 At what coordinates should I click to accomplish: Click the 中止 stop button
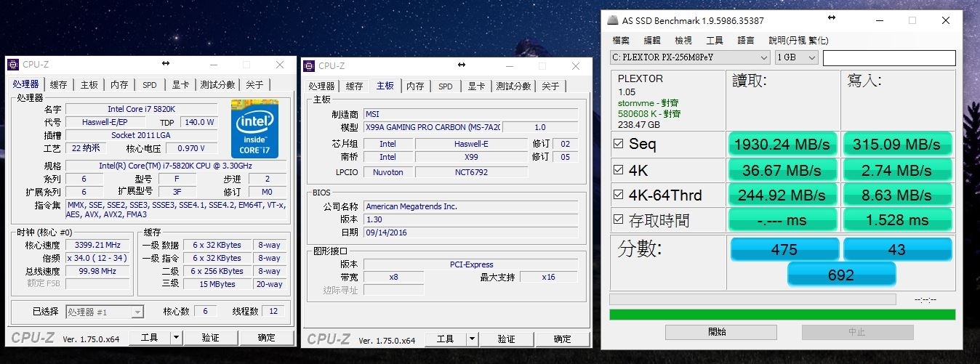tap(857, 332)
